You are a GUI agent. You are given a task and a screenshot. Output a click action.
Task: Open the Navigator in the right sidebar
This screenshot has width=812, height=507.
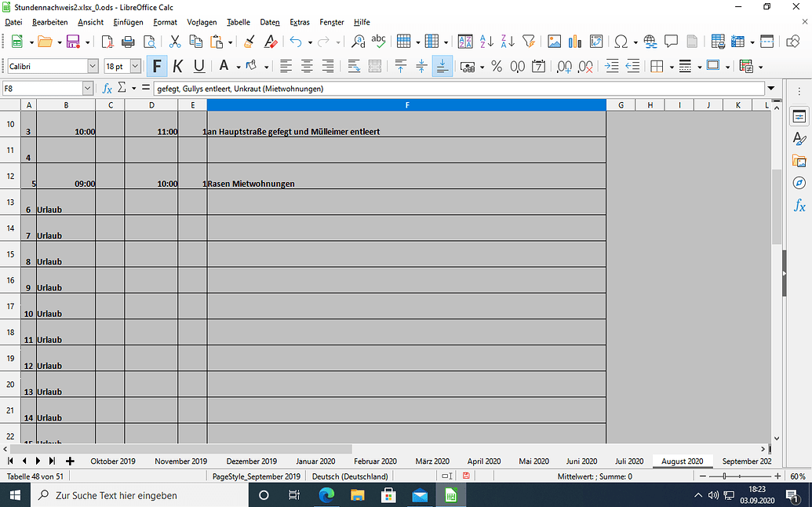point(799,183)
